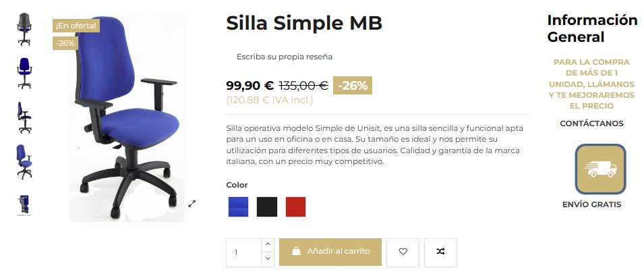644x272 pixels.
Task: View fourth thumbnail of blue chair angled
Action: (x=25, y=161)
